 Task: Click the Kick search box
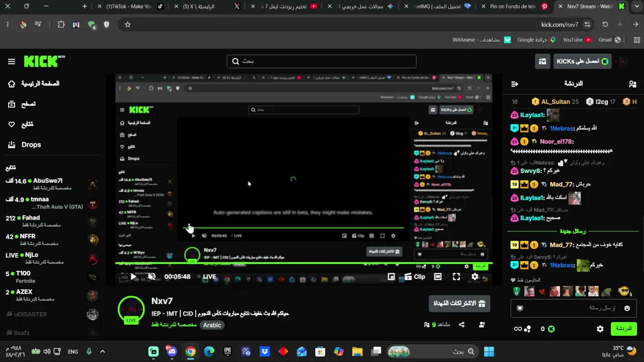tap(321, 61)
